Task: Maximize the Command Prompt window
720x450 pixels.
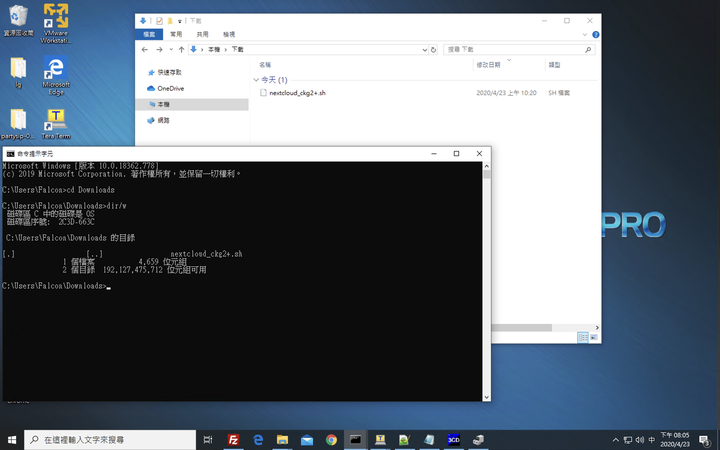Action: (456, 153)
